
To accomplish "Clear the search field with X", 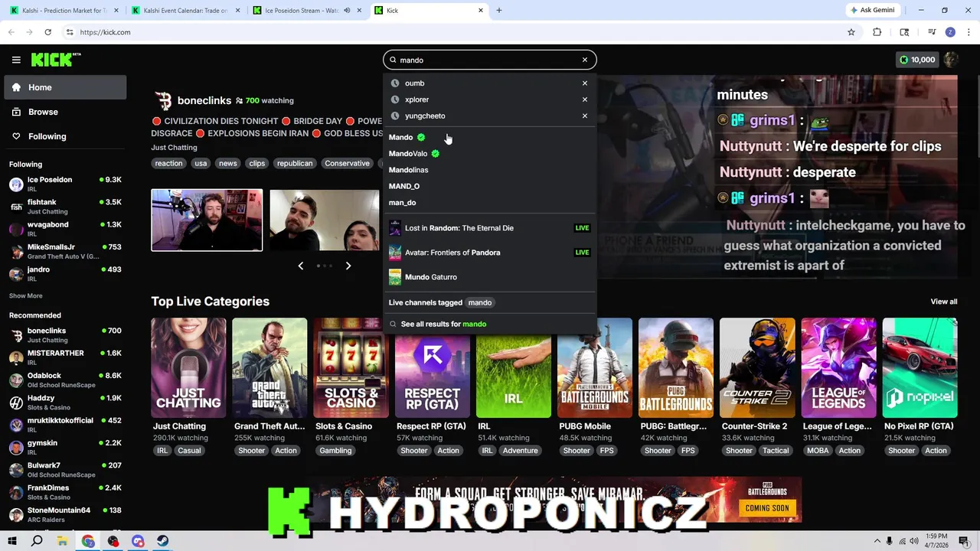I will [584, 60].
